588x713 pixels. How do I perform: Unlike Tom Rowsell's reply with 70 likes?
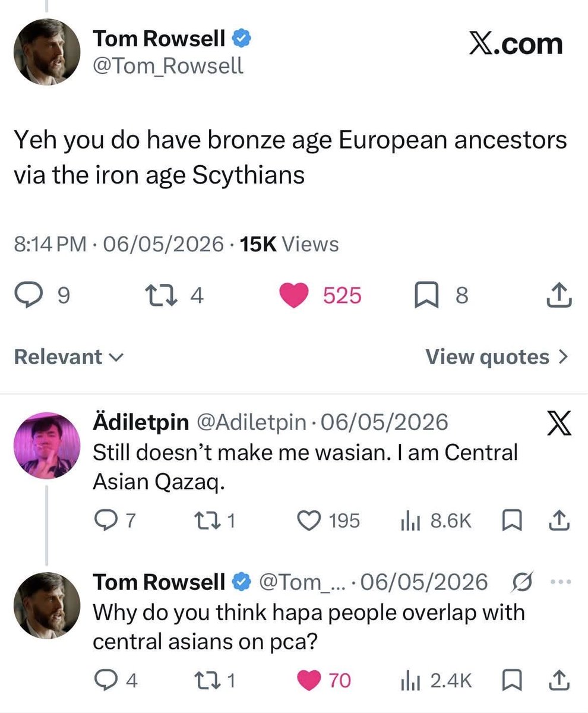pos(308,680)
